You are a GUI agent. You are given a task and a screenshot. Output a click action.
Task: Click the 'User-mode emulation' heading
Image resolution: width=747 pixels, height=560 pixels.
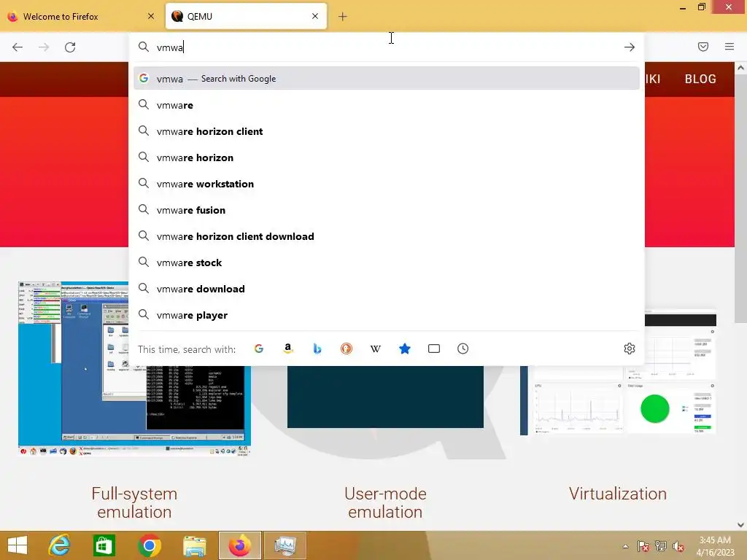[385, 502]
